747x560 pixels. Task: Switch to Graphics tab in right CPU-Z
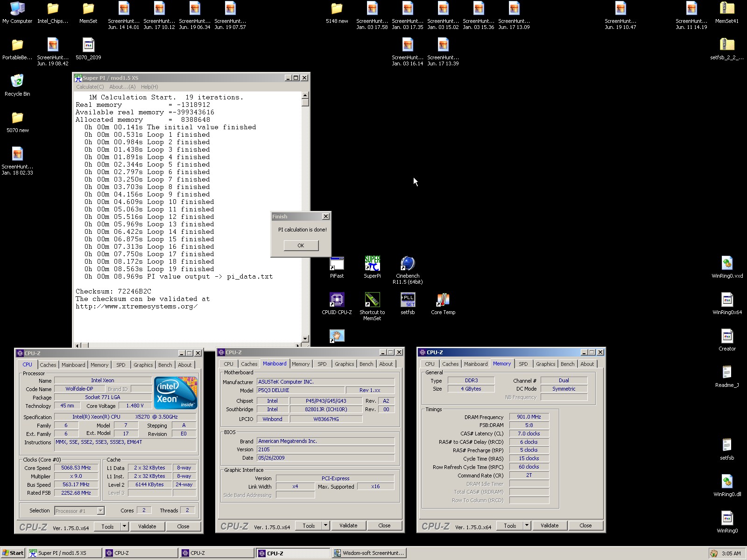tap(546, 364)
